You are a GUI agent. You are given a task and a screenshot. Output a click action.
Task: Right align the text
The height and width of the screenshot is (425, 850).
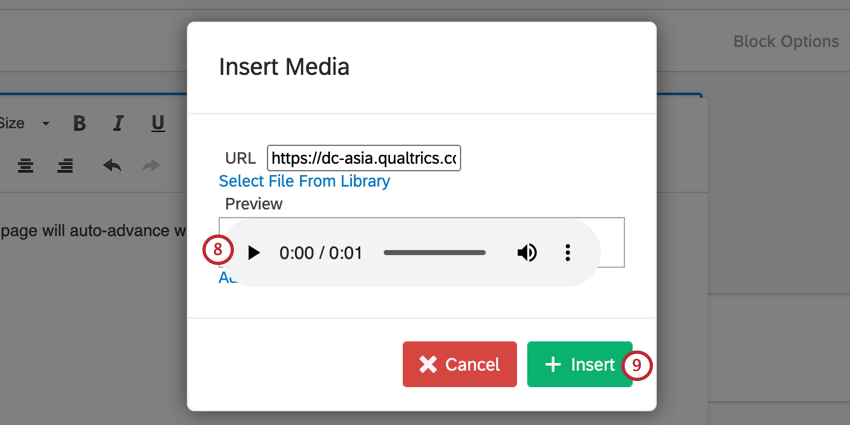coord(65,165)
